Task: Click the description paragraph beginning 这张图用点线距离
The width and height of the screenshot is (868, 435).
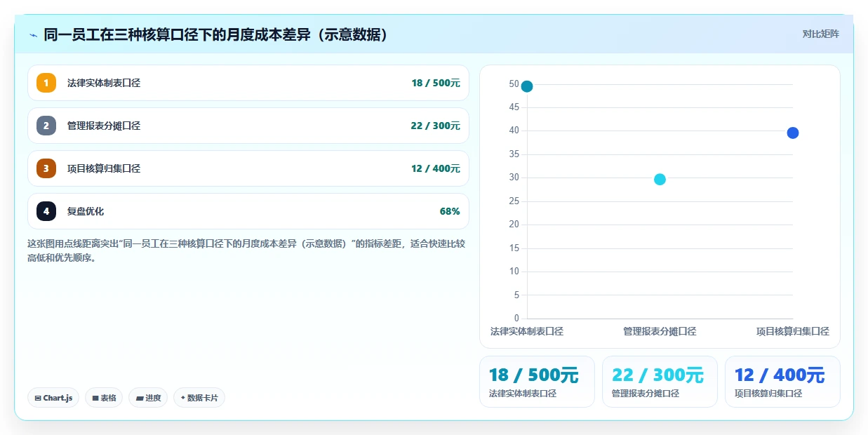Action: point(246,250)
